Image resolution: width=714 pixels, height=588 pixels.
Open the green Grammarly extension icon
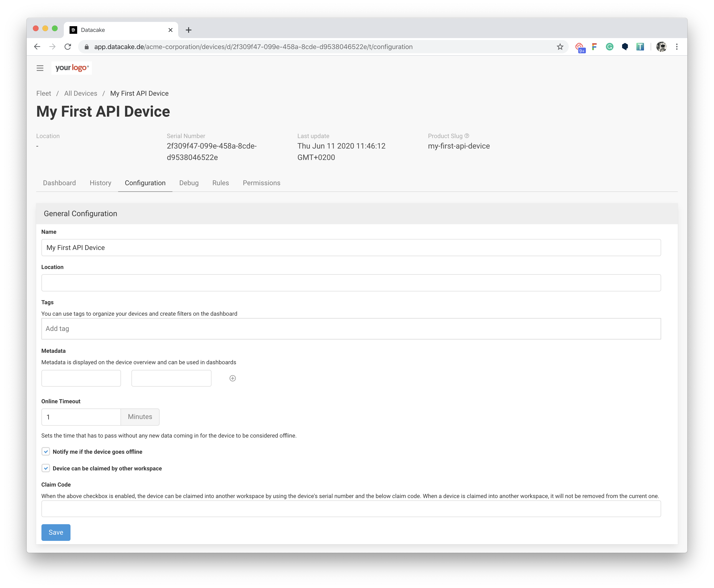(610, 47)
